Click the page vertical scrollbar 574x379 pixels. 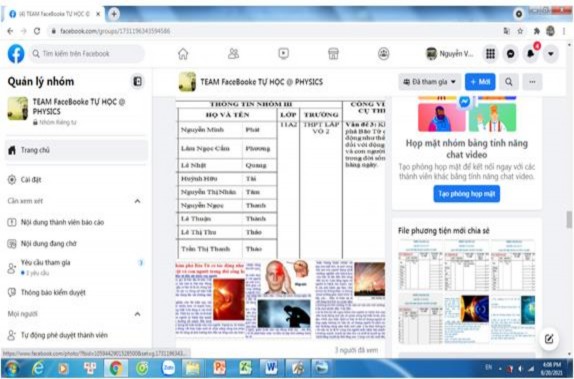pyautogui.click(x=569, y=220)
